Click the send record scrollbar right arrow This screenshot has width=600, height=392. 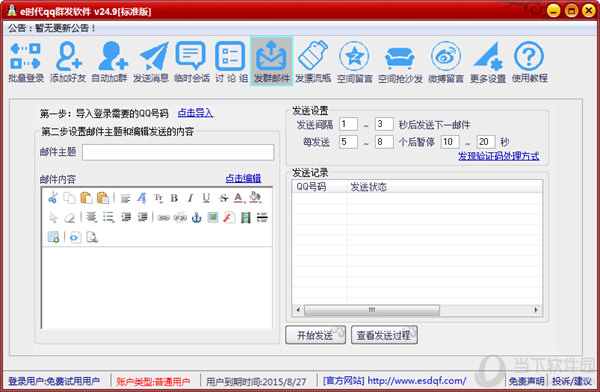[x=536, y=310]
